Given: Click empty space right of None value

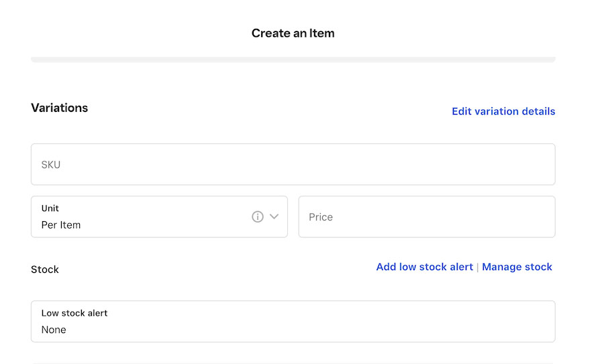Looking at the screenshot, I should coord(308,330).
